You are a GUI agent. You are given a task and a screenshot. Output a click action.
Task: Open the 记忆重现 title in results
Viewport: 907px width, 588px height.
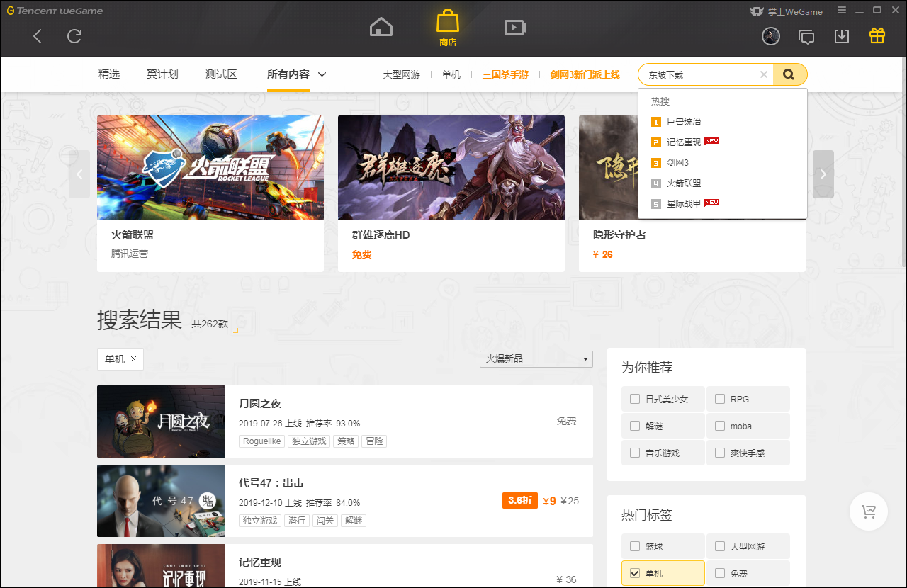260,562
